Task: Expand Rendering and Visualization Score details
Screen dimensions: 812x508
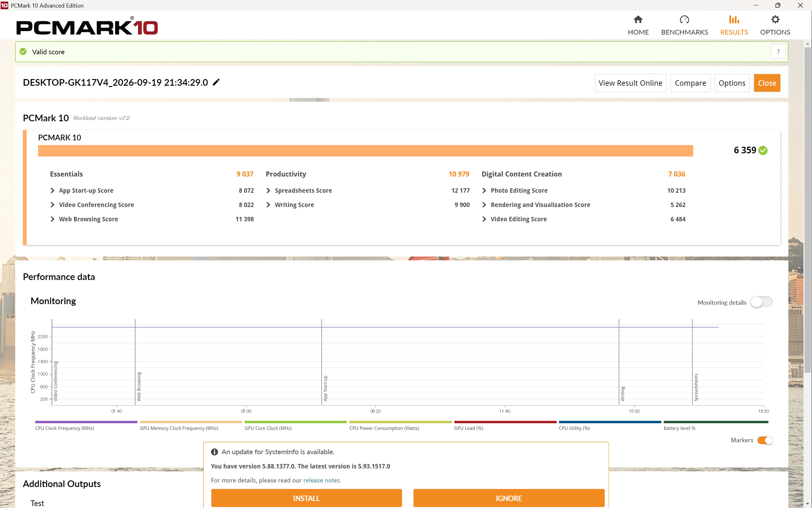Action: 484,204
